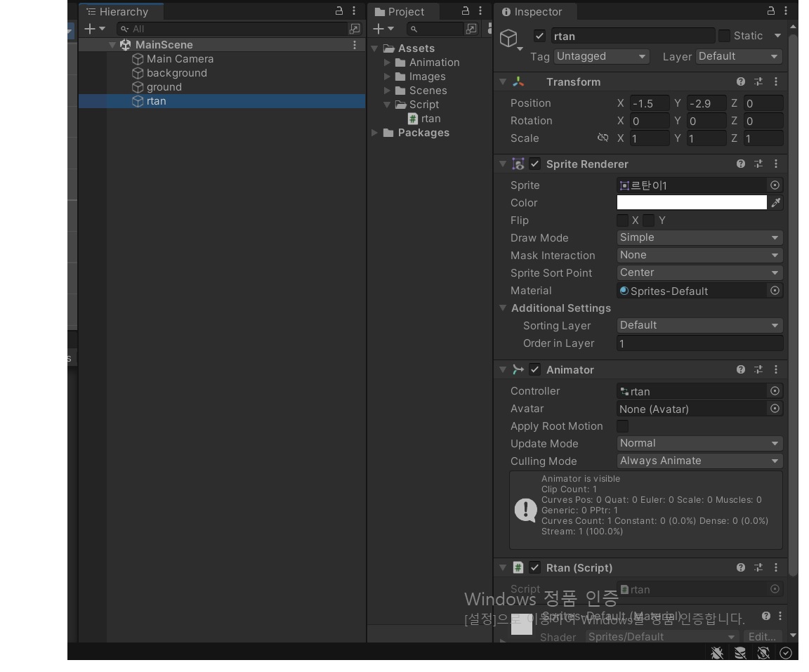809x672 pixels.
Task: Open the Hierarchy panel kebab menu
Action: 354,11
